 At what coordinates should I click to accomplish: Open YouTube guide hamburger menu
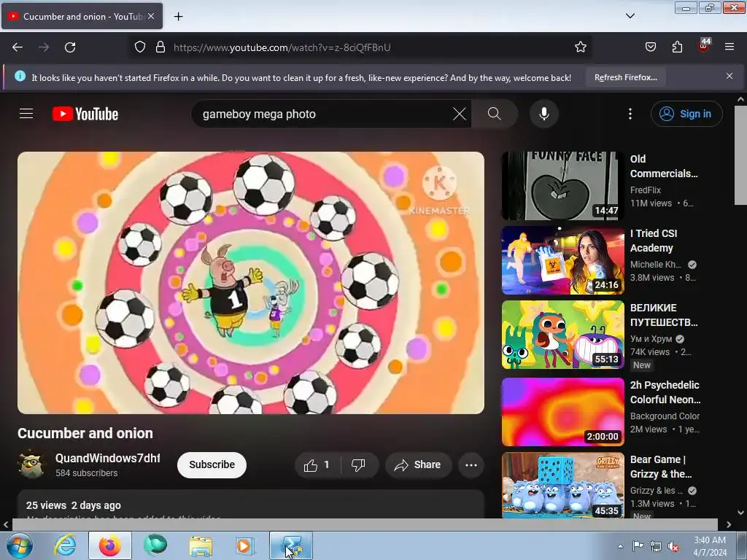pos(26,114)
